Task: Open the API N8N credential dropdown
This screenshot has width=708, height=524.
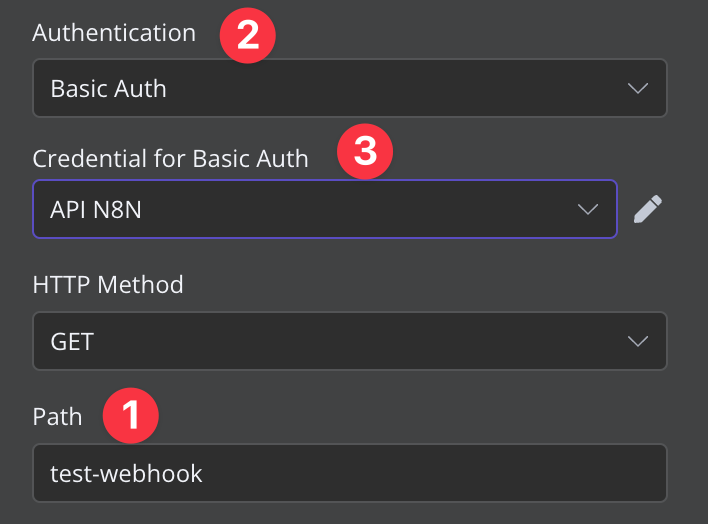Action: [324, 209]
